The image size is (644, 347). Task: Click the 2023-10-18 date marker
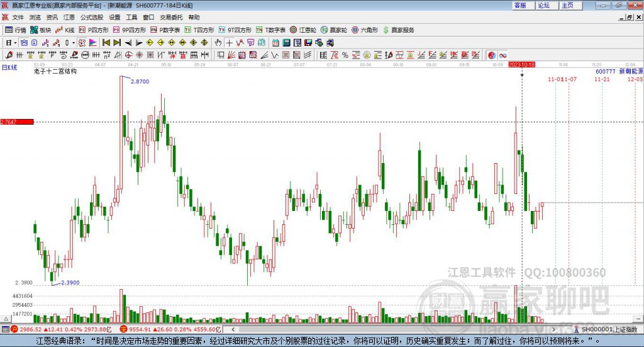tap(521, 65)
